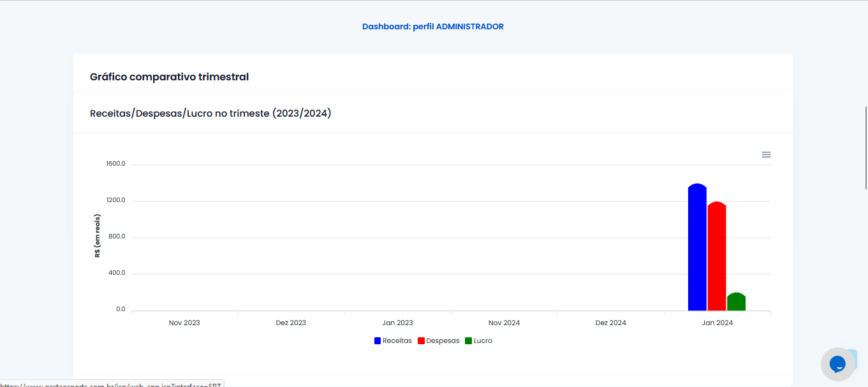
Task: Toggle the Lucro legend label
Action: coord(483,341)
